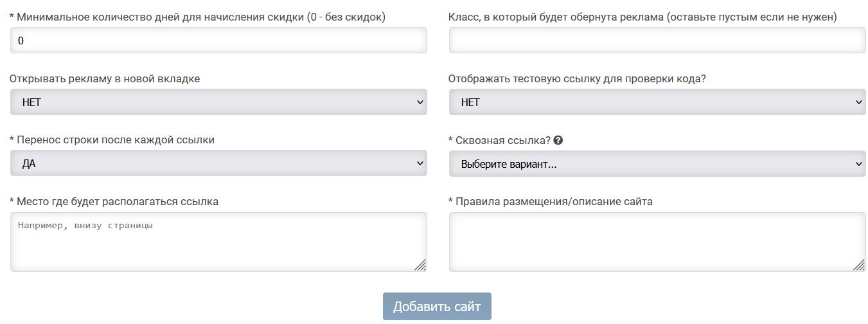The width and height of the screenshot is (868, 324).
Task: Select the Сквозная ссылка dropdown showing Выберите вариант
Action: point(657,164)
